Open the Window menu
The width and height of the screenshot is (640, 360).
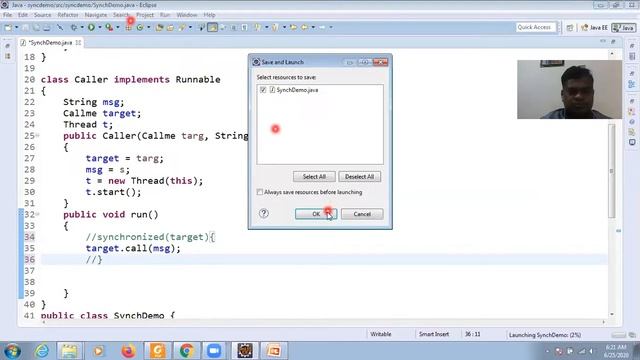pyautogui.click(x=187, y=15)
